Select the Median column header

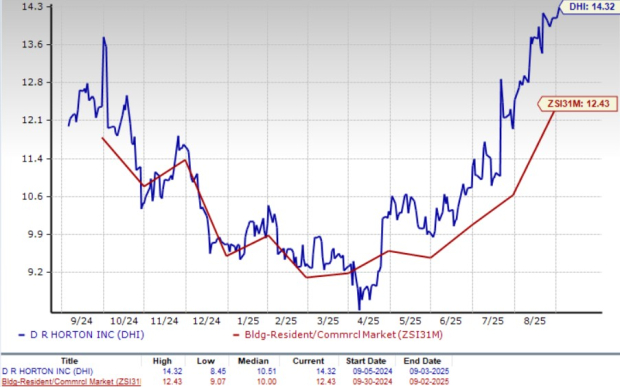point(253,361)
